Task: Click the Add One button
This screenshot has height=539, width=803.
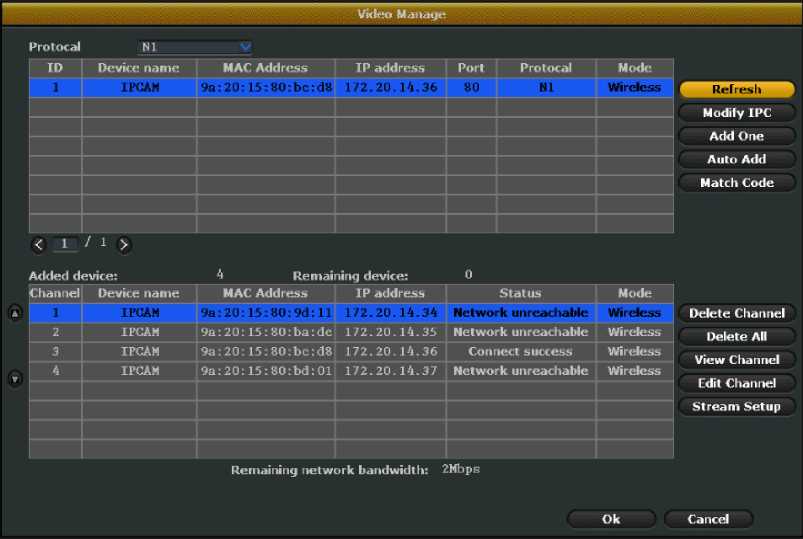Action: pos(737,136)
